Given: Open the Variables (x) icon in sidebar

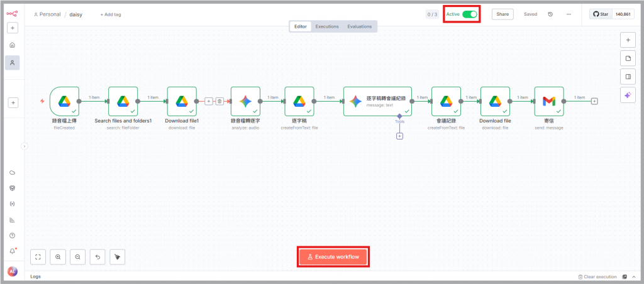Looking at the screenshot, I should coord(13,204).
